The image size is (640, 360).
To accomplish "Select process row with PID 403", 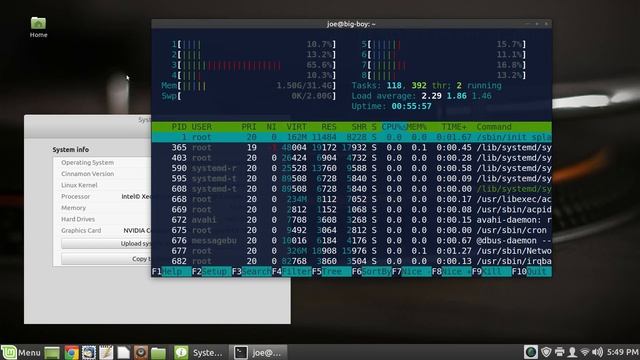I will click(351, 158).
